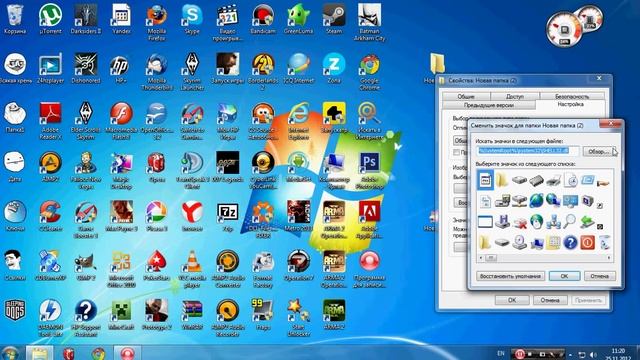640x360 pixels.
Task: Click the horizontal scrollbar thumb in icon list
Action: click(x=491, y=258)
